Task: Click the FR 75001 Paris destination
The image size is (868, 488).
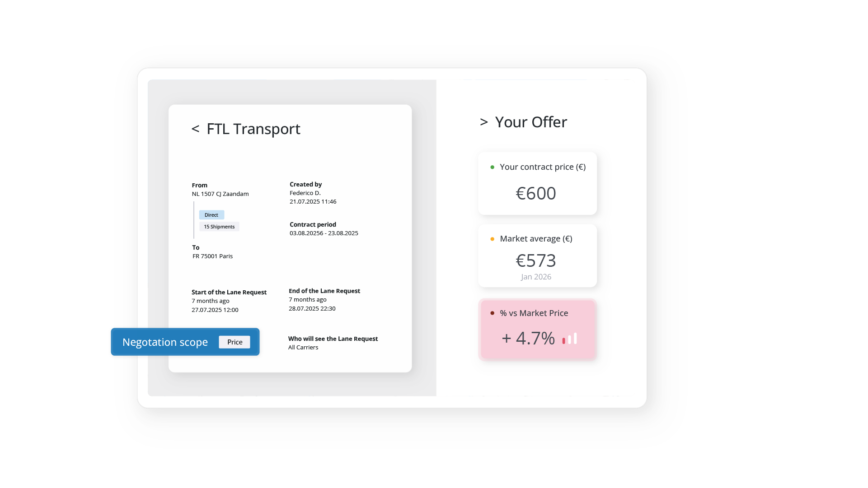Action: point(212,256)
